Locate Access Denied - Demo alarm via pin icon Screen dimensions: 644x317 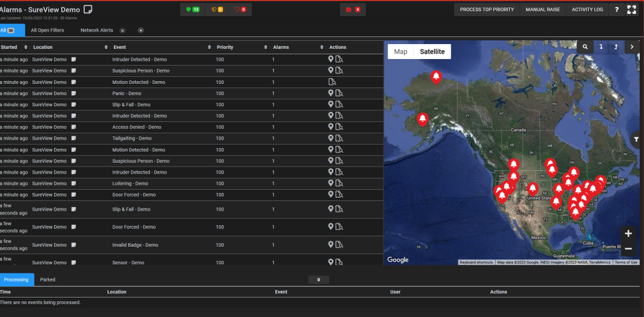tap(331, 127)
